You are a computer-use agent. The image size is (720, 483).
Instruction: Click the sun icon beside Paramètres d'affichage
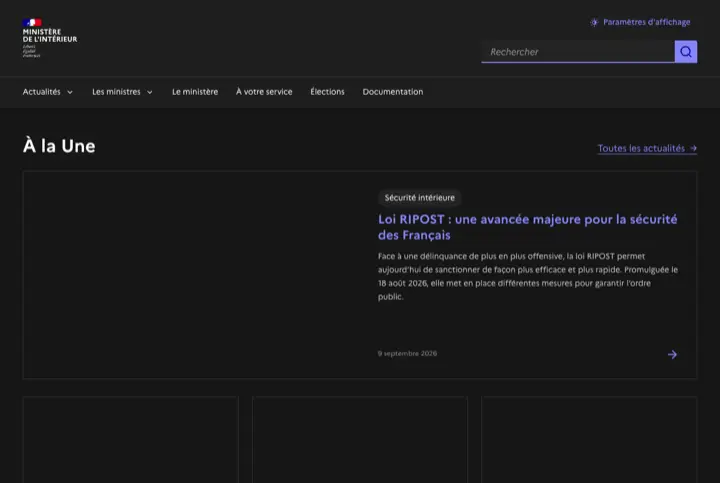tap(594, 22)
